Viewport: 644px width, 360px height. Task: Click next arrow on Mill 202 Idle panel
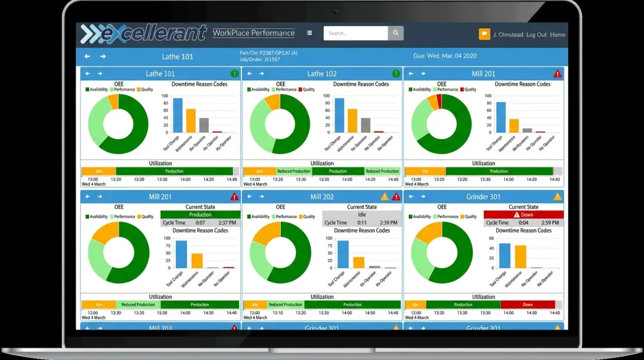pos(262,196)
